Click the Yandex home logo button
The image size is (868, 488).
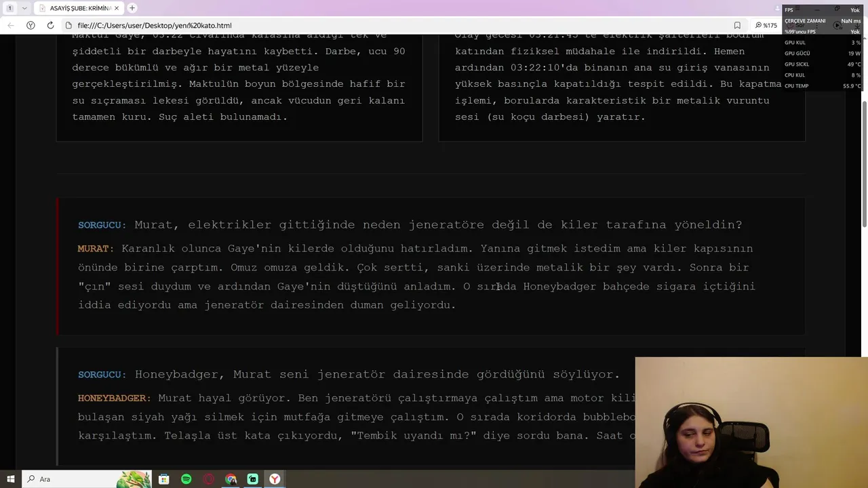pos(31,25)
